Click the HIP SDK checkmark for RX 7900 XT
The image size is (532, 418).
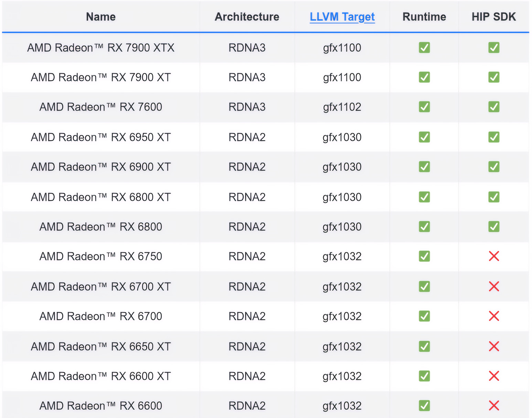pos(494,77)
